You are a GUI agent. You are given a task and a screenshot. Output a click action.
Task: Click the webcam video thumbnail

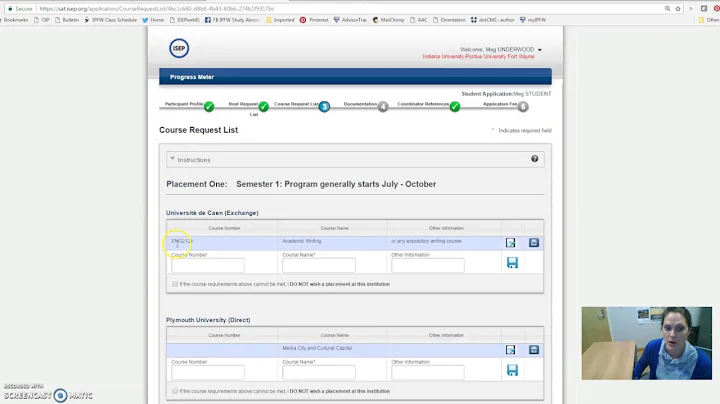click(x=647, y=343)
